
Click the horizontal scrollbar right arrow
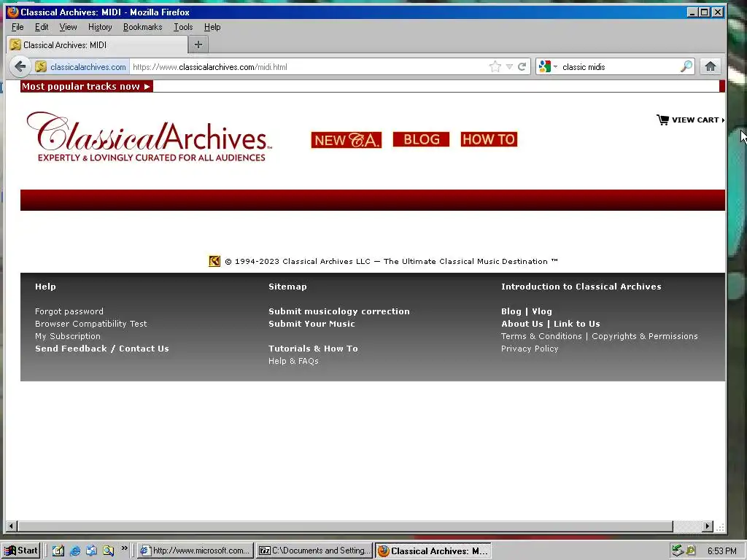pos(708,526)
